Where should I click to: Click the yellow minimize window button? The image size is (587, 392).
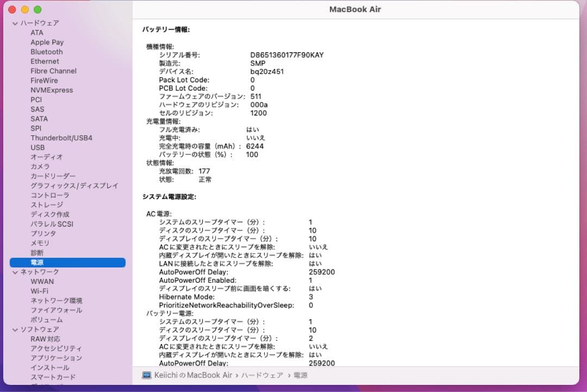pos(24,10)
